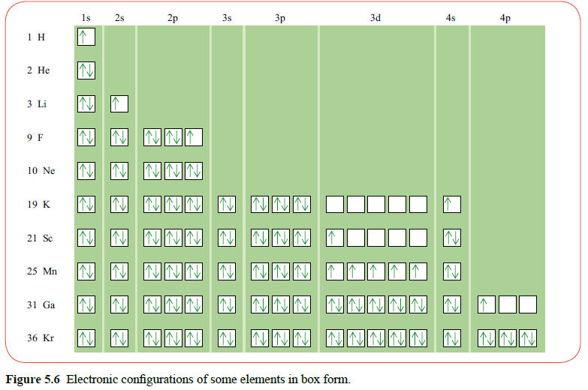Select the '3 Li' row label
The width and height of the screenshot is (588, 390).
[37, 103]
